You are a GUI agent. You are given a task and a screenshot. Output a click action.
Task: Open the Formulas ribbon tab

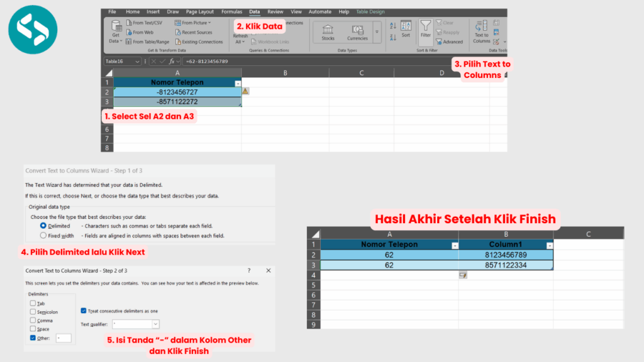(x=231, y=11)
